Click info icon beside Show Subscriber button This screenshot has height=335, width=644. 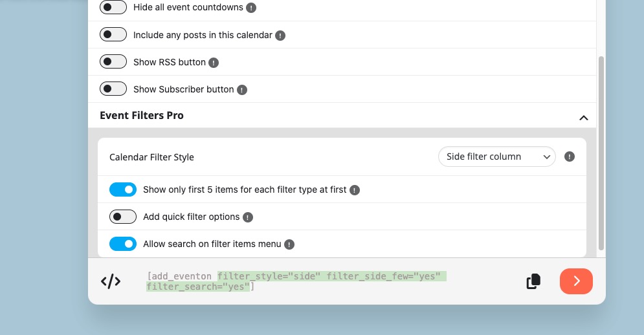(x=241, y=90)
